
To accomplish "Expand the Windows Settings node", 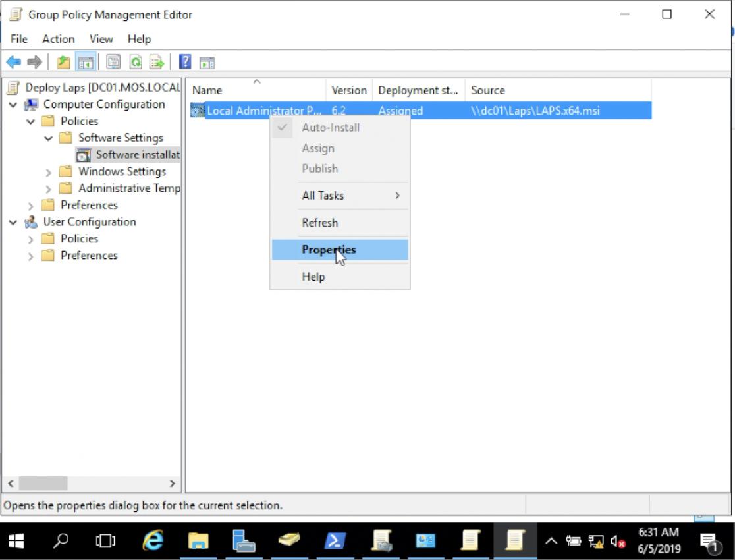I will pos(48,172).
